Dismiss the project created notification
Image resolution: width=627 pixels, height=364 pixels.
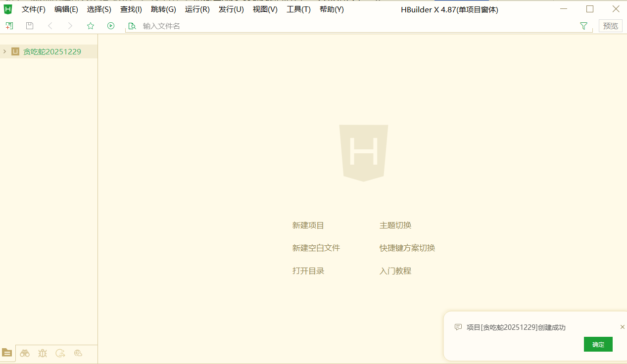622,327
